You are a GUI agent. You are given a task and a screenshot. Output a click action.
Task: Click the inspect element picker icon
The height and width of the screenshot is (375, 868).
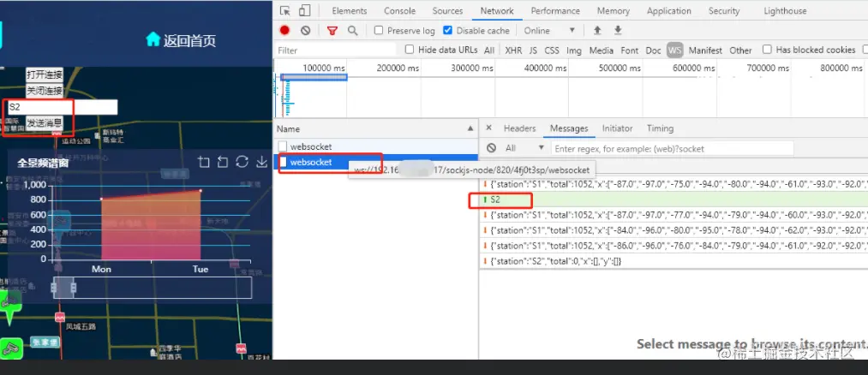(x=285, y=11)
